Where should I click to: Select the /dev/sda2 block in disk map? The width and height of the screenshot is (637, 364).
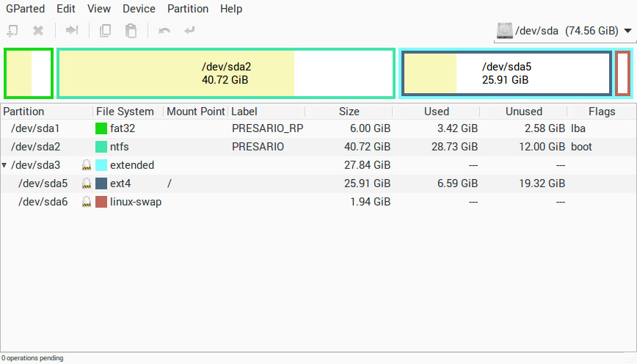point(226,73)
